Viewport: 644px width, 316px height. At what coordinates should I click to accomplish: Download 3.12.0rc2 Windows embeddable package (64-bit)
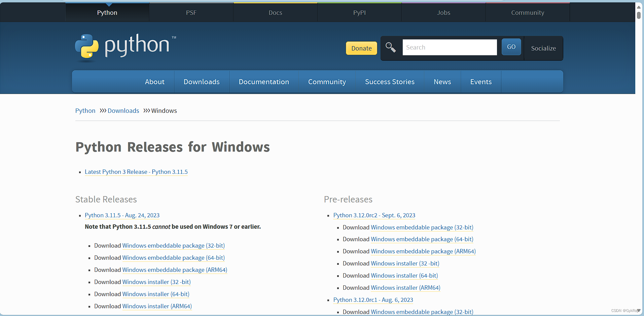[422, 239]
